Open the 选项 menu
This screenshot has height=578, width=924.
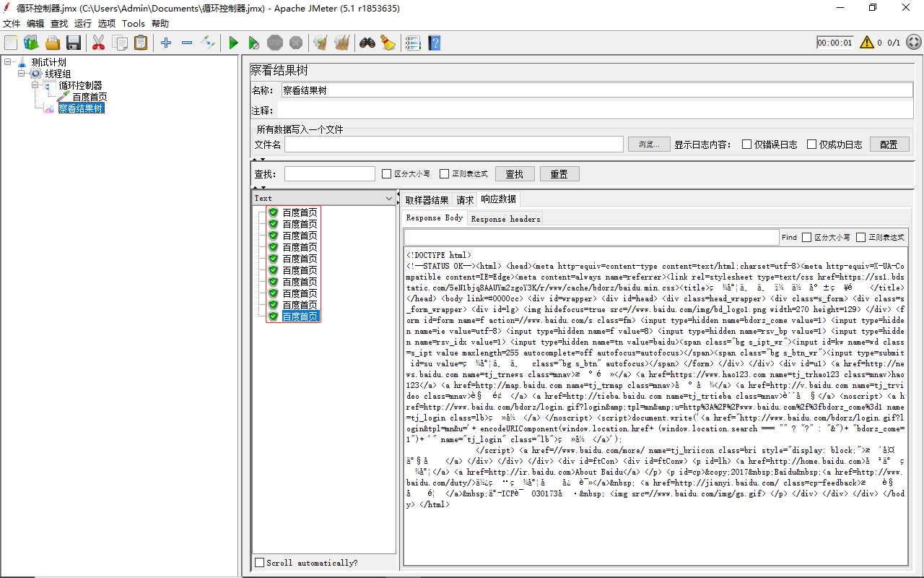[x=107, y=23]
